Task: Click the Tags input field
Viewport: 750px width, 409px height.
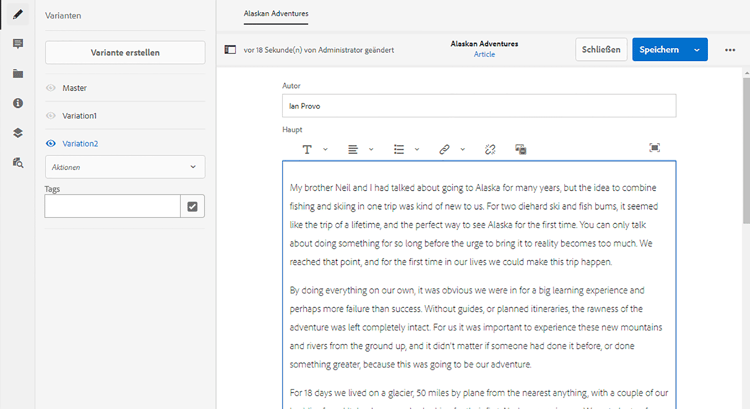Action: pyautogui.click(x=112, y=206)
